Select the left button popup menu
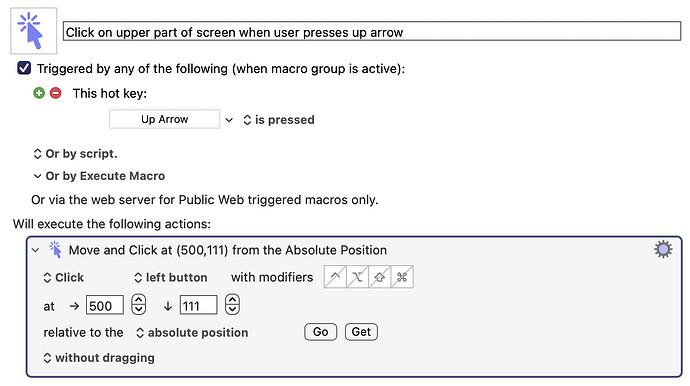This screenshot has width=690, height=386. (171, 277)
